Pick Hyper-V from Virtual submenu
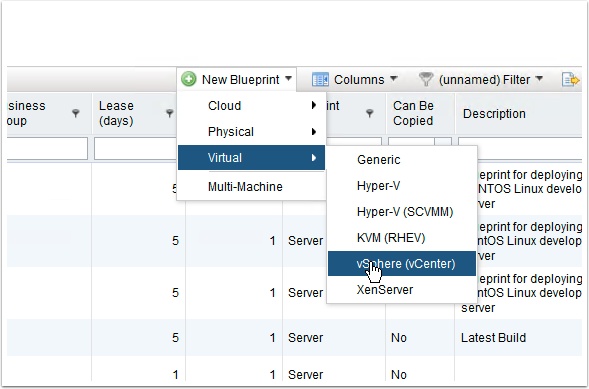The width and height of the screenshot is (589, 389). point(402,185)
